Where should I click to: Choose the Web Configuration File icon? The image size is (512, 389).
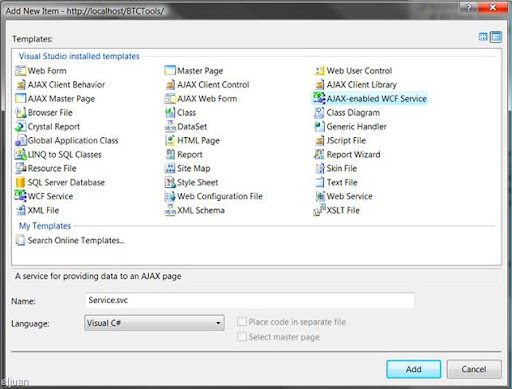pos(170,196)
